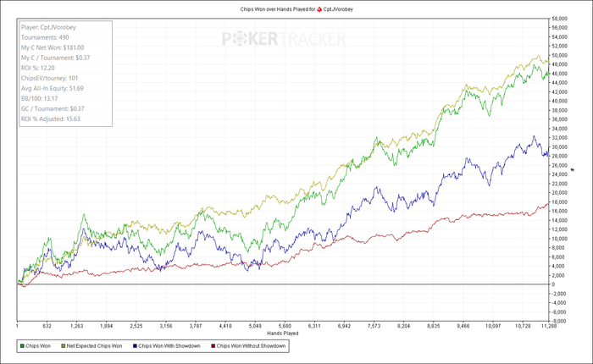Click the My C Net Won: $181.00 line
This screenshot has height=364, width=593.
pos(53,47)
